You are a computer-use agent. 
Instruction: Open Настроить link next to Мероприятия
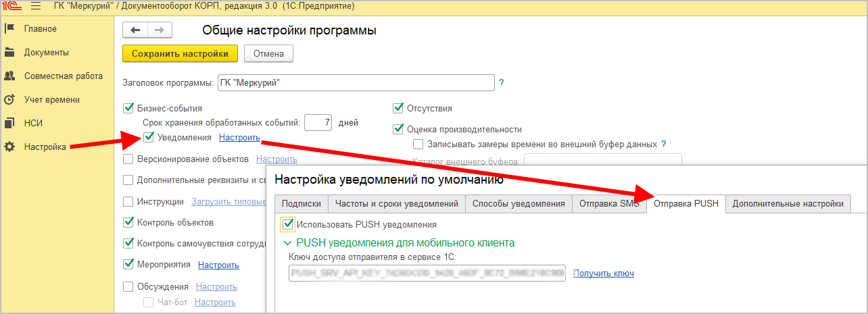tap(218, 265)
